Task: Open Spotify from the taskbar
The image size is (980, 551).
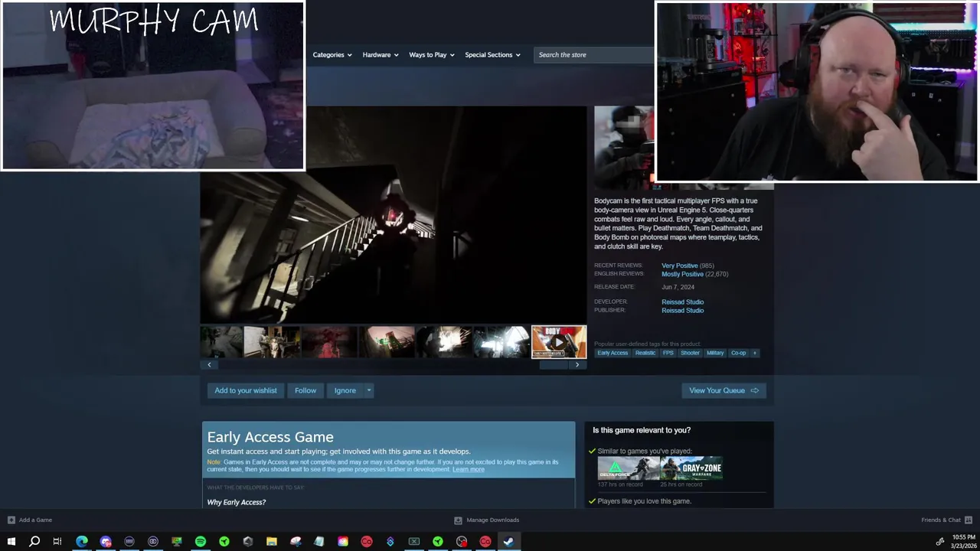Action: (201, 542)
